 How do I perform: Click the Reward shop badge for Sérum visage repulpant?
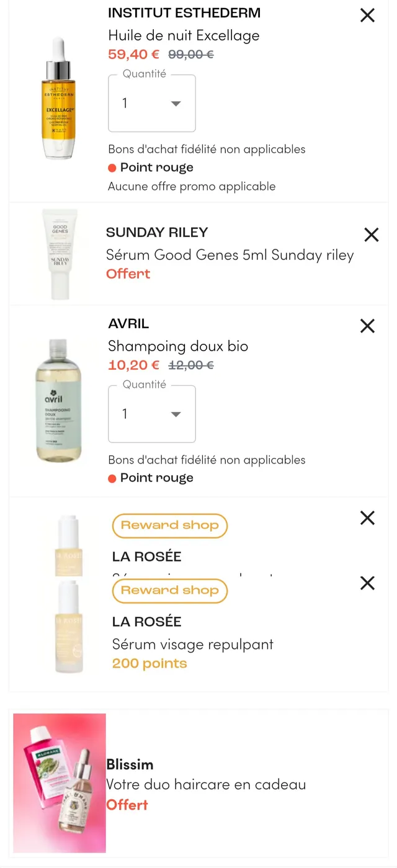click(x=169, y=590)
